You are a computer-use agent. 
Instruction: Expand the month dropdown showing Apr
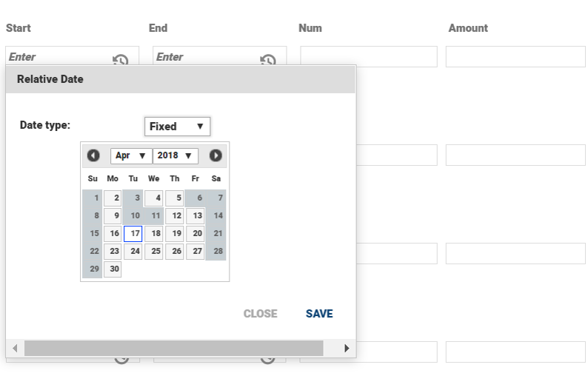tap(131, 155)
